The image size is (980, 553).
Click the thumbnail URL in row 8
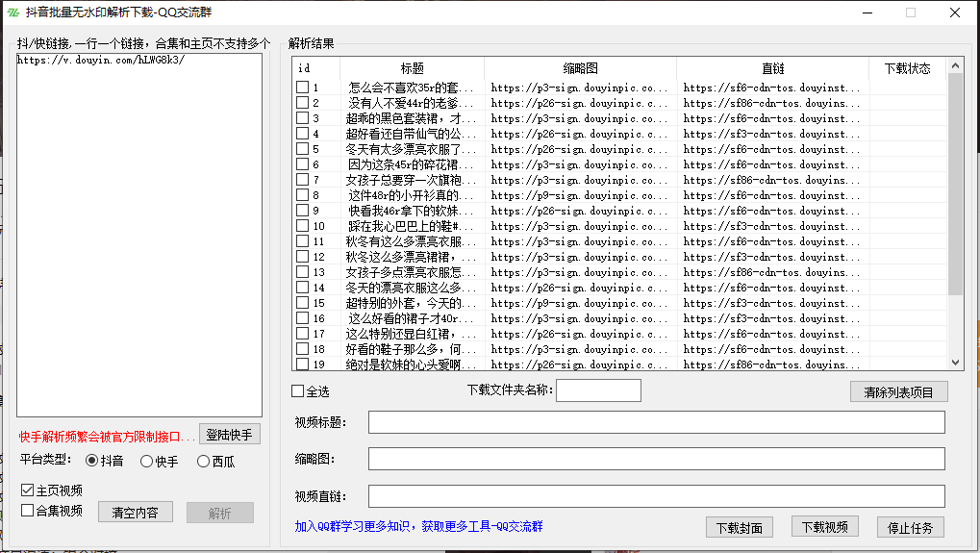(579, 195)
